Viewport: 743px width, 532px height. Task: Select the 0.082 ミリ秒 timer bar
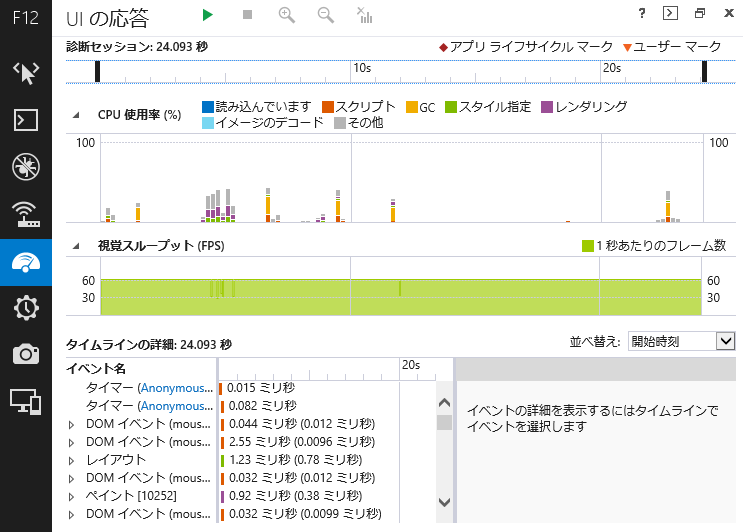[x=222, y=406]
